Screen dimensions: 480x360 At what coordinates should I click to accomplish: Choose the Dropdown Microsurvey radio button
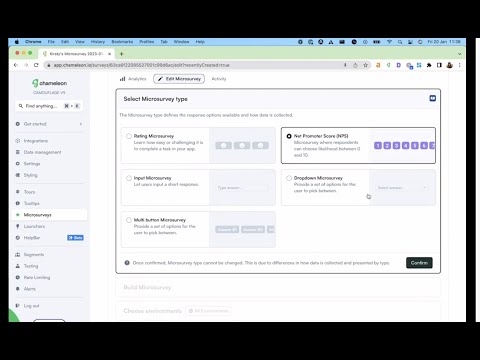pos(289,178)
